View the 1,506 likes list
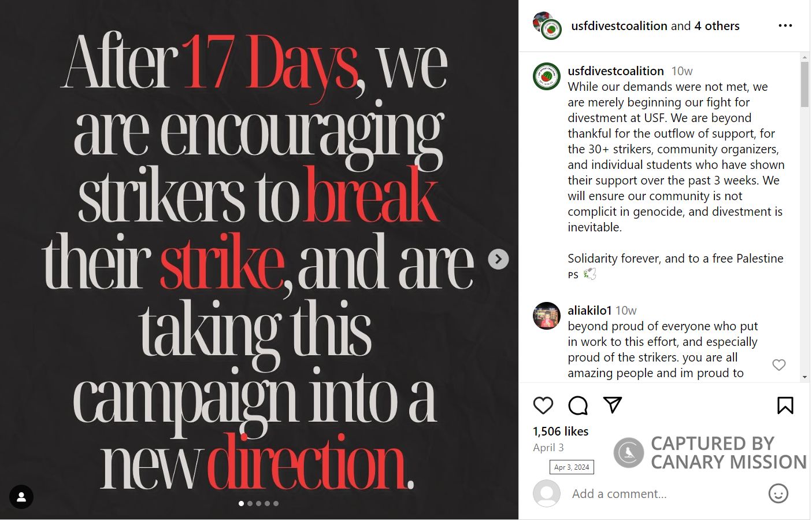This screenshot has width=812, height=520. 561,432
